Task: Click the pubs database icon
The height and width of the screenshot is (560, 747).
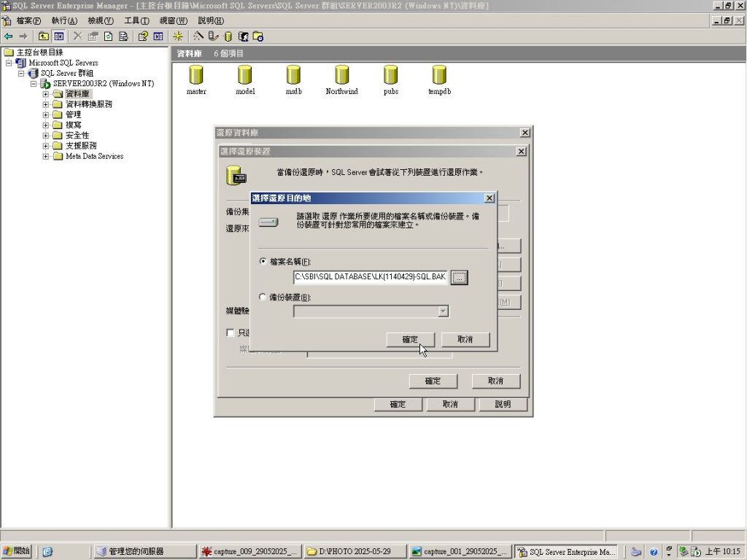Action: [x=390, y=75]
